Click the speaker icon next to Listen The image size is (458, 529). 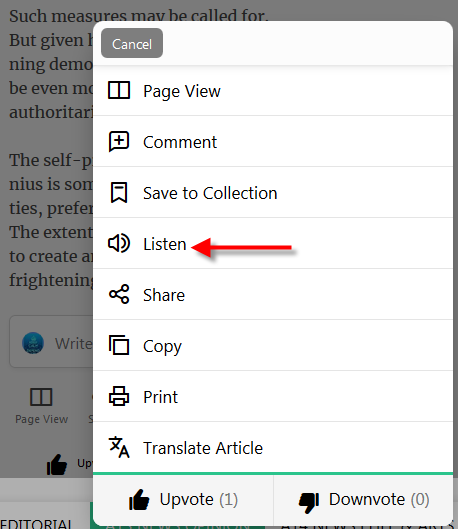click(119, 243)
